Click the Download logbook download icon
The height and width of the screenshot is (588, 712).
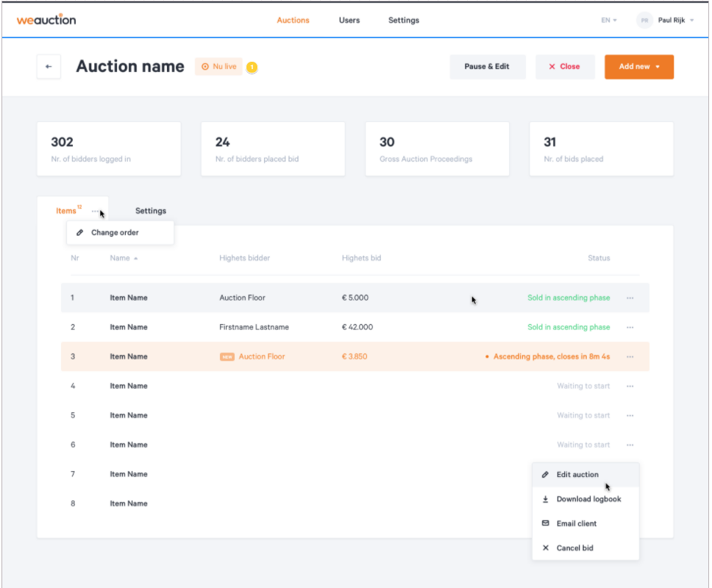pyautogui.click(x=545, y=499)
